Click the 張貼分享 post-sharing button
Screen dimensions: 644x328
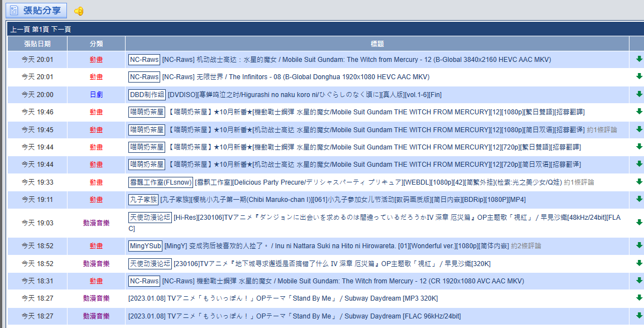pyautogui.click(x=36, y=11)
